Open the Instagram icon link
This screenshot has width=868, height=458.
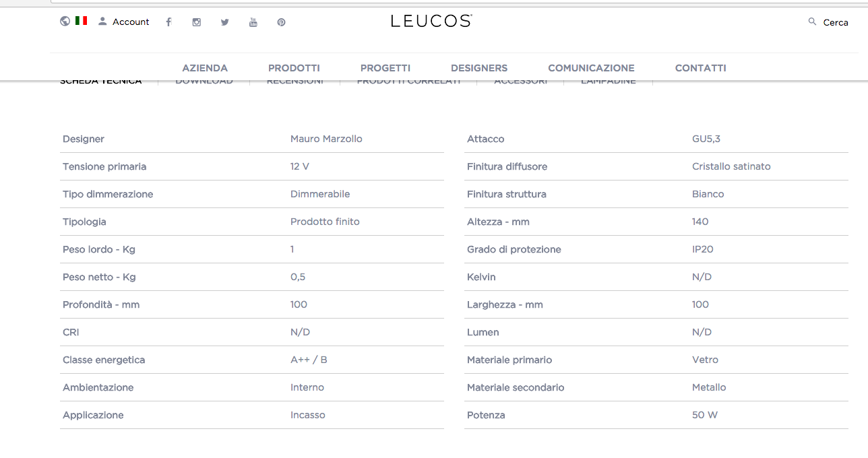(x=197, y=22)
